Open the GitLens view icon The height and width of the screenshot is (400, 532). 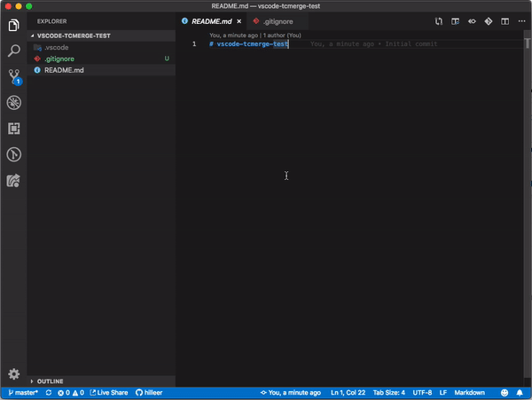(14, 154)
